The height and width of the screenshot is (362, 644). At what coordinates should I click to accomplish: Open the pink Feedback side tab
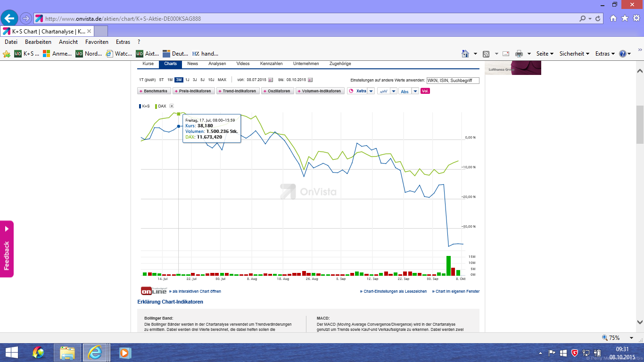[7, 249]
